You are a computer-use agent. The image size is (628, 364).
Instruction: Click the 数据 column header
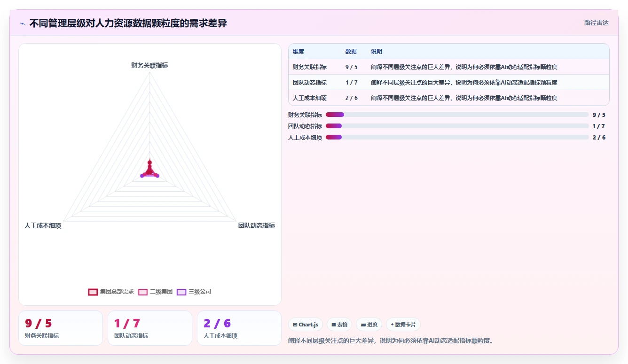[x=351, y=52]
